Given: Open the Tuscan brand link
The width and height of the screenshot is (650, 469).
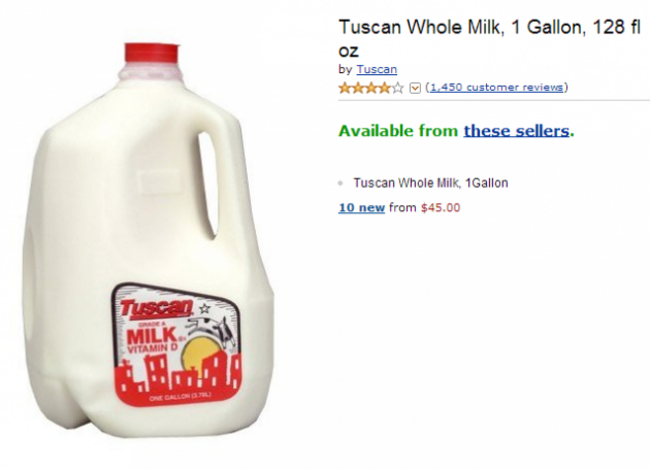Looking at the screenshot, I should coord(377,69).
